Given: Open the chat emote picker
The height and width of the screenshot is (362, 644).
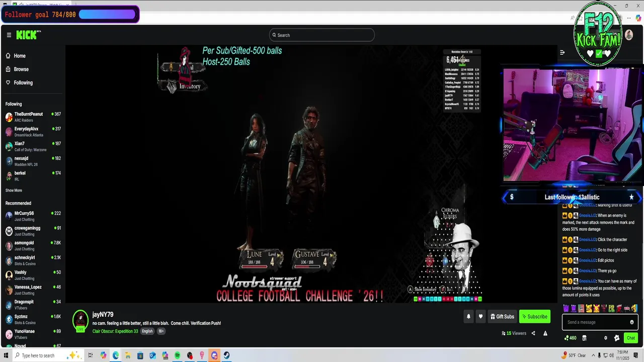Looking at the screenshot, I should 632,322.
